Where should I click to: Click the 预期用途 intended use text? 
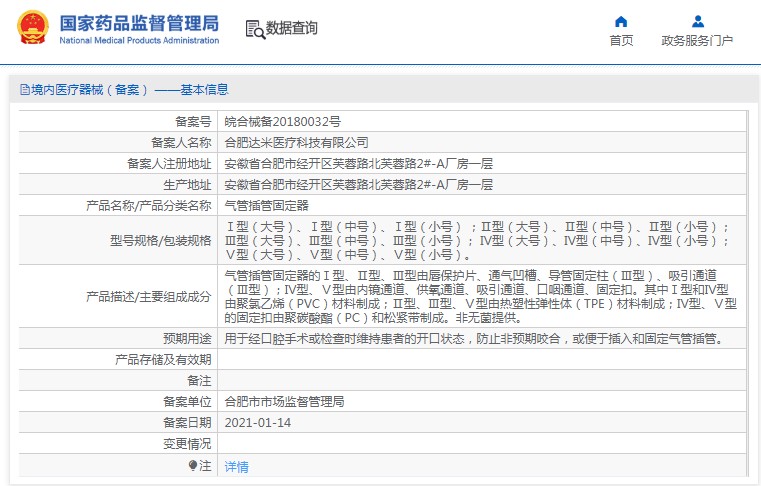tap(475, 338)
